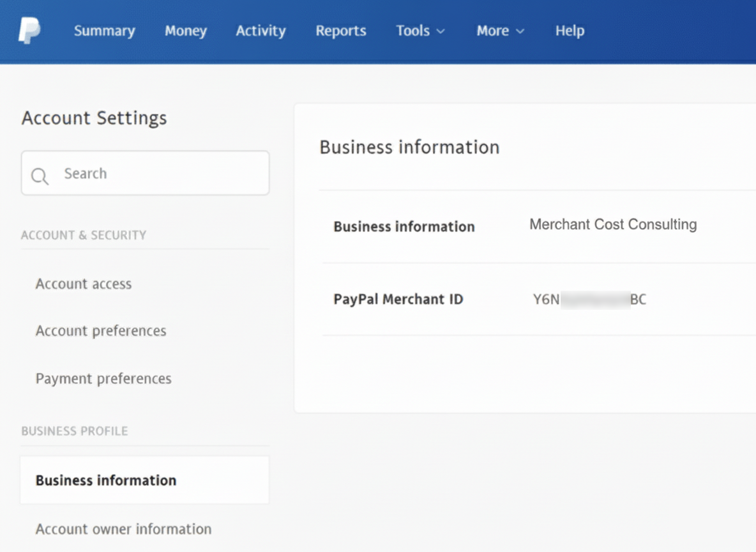Select Business information in the sidebar

pos(105,480)
